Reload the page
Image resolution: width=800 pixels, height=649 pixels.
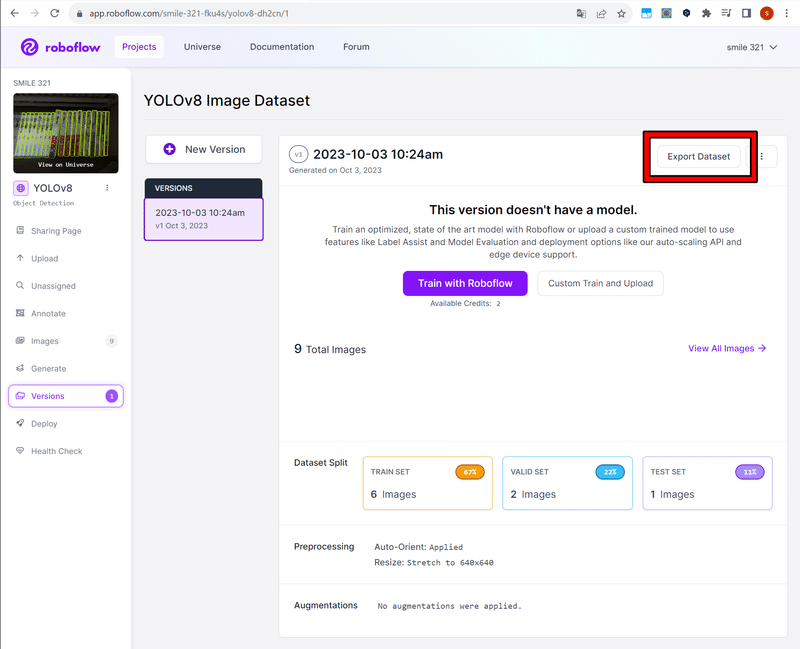pyautogui.click(x=55, y=13)
